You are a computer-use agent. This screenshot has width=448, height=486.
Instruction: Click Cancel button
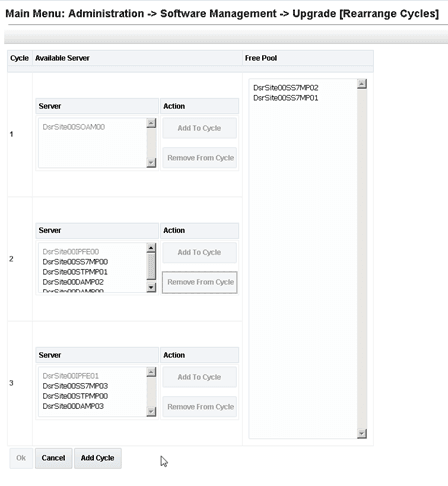click(x=53, y=458)
